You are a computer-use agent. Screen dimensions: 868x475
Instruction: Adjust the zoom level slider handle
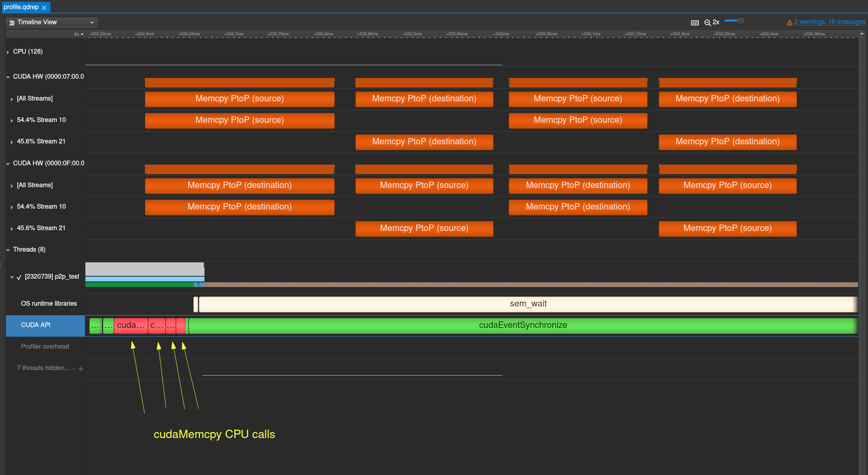[741, 21]
